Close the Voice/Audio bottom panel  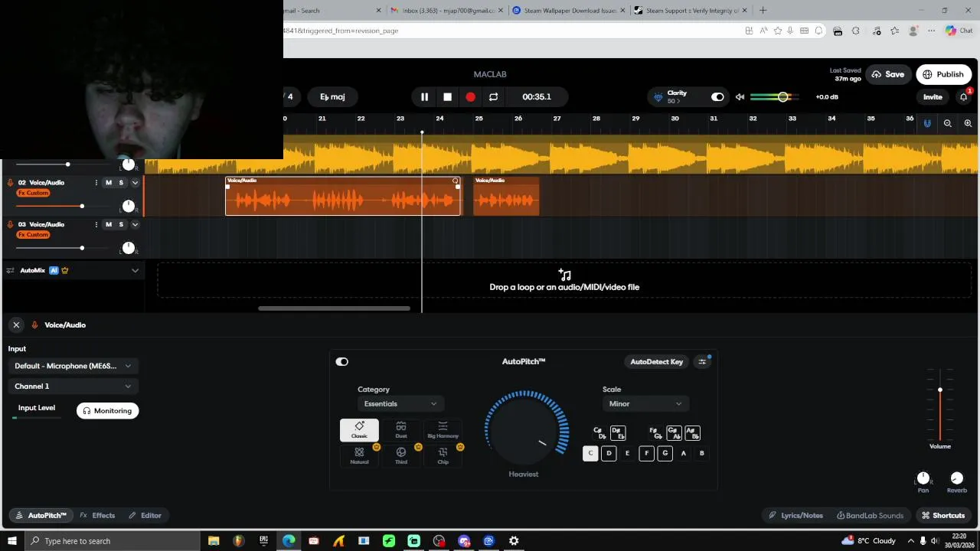(x=16, y=325)
